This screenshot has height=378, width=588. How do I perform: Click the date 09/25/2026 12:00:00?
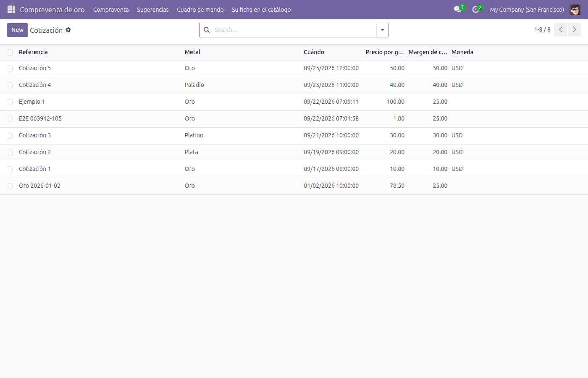331,68
